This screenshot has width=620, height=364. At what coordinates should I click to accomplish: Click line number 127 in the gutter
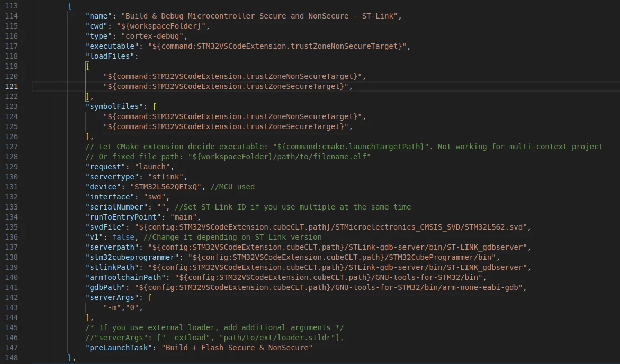[x=12, y=147]
